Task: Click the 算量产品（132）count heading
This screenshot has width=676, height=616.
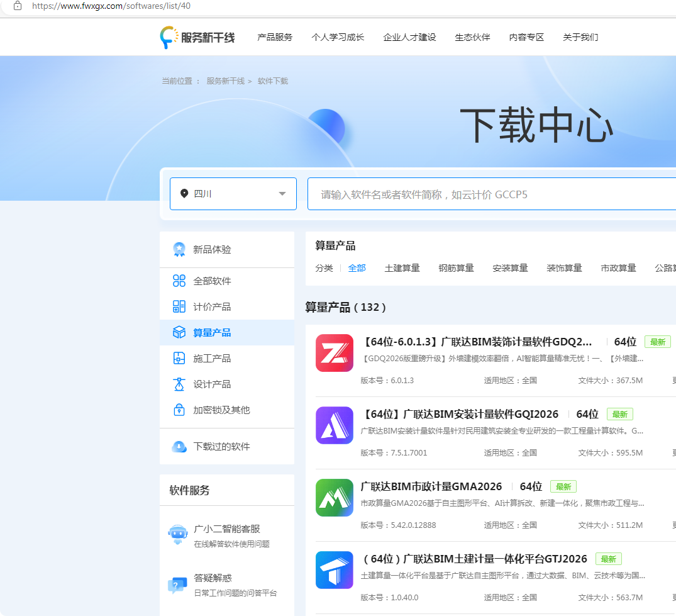Action: tap(346, 307)
